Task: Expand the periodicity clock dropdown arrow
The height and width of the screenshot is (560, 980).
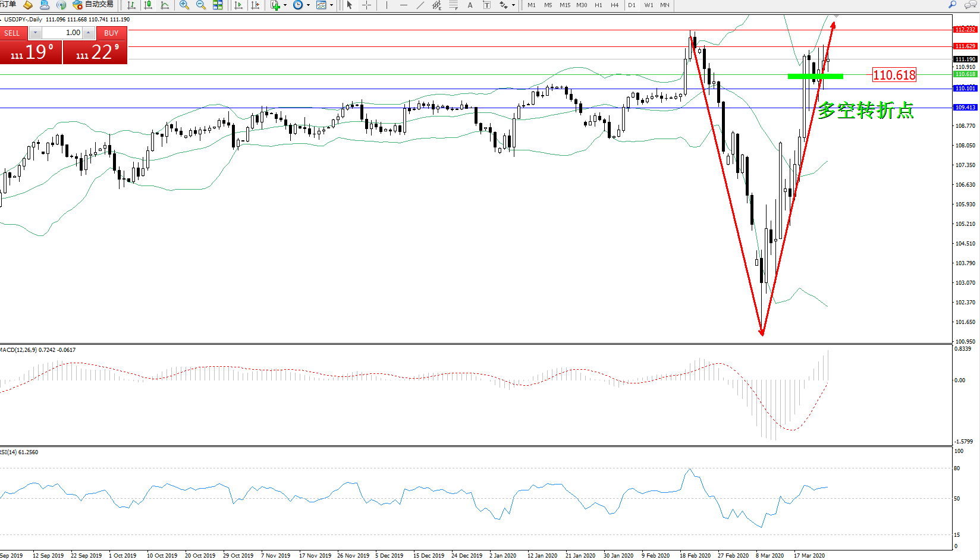Action: (308, 5)
